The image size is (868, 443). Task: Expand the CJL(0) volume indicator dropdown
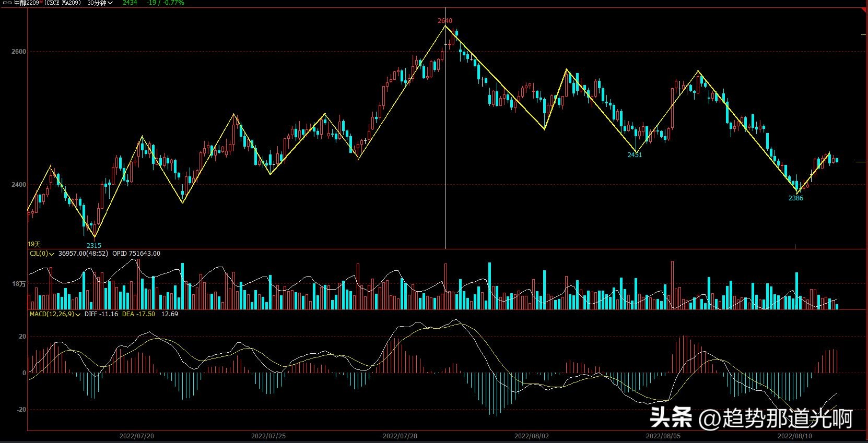click(x=41, y=254)
